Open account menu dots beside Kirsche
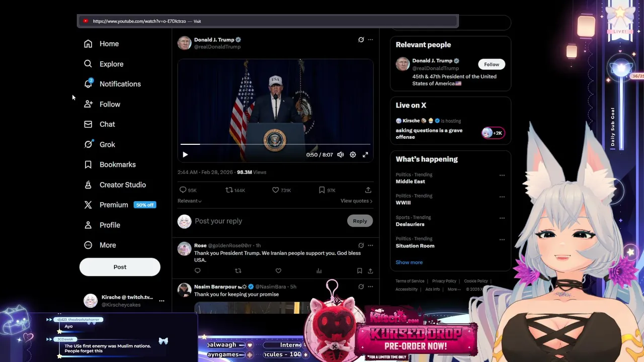 tap(162, 301)
